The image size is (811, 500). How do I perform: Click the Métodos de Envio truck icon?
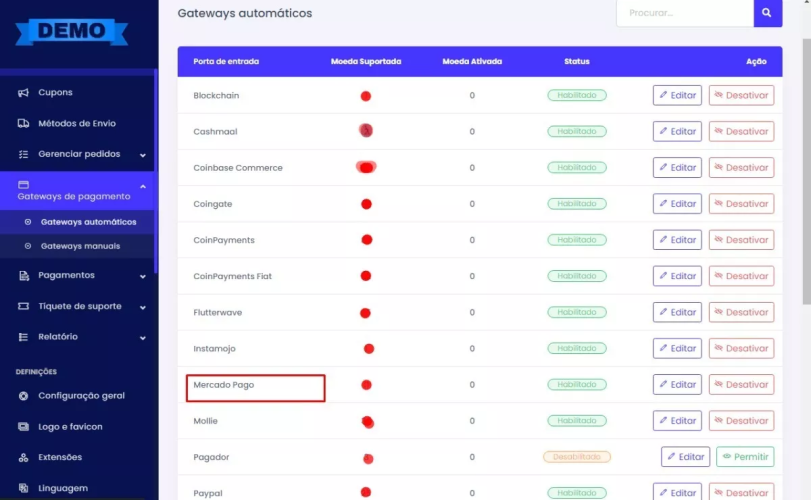click(24, 124)
